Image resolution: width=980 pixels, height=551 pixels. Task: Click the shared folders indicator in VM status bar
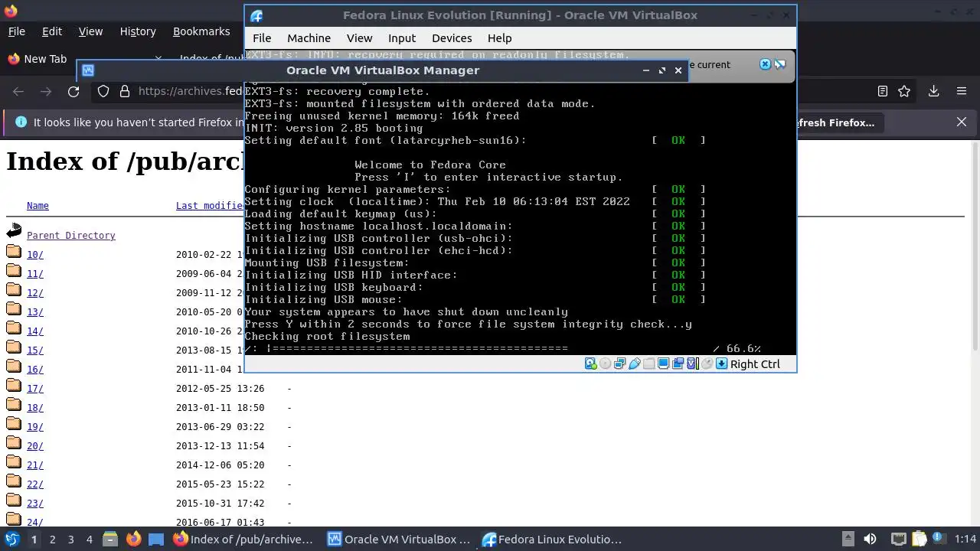click(648, 364)
